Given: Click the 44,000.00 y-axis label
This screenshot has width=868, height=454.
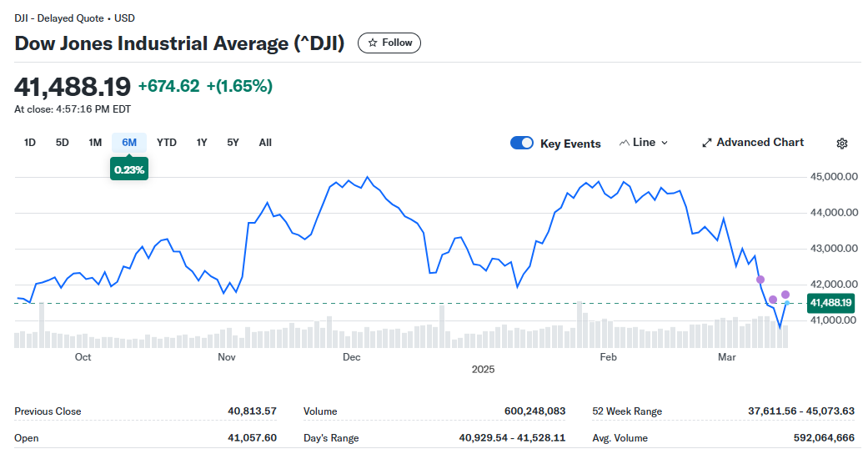Looking at the screenshot, I should coord(835,212).
